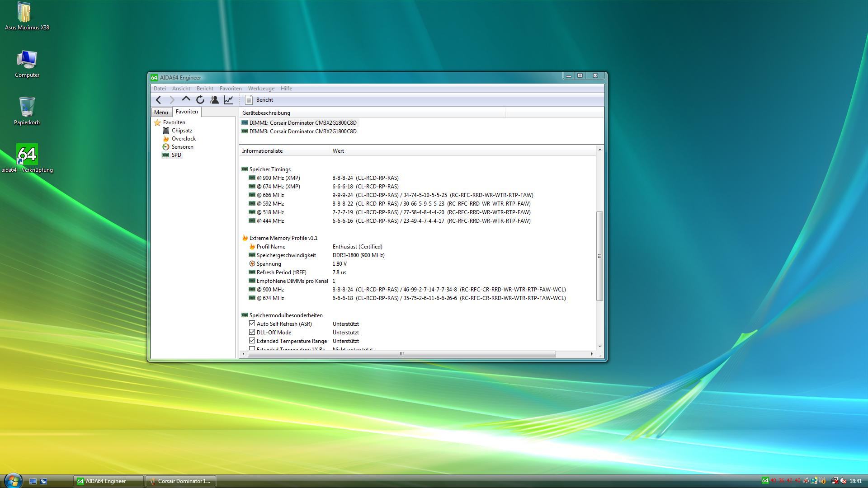This screenshot has height=488, width=868.
Task: Select the @ 444 MHz timing row
Action: [418, 221]
